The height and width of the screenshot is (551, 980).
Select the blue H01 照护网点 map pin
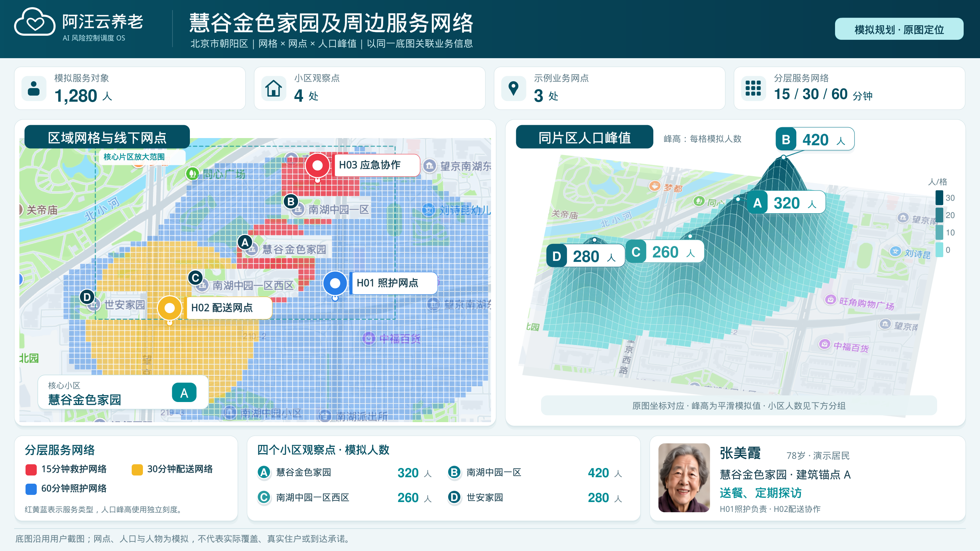point(335,284)
